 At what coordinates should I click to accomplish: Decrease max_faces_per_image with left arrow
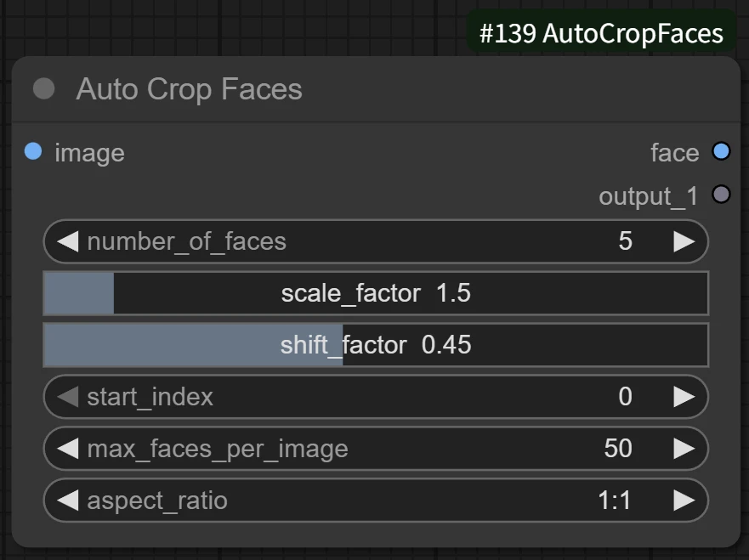68,448
